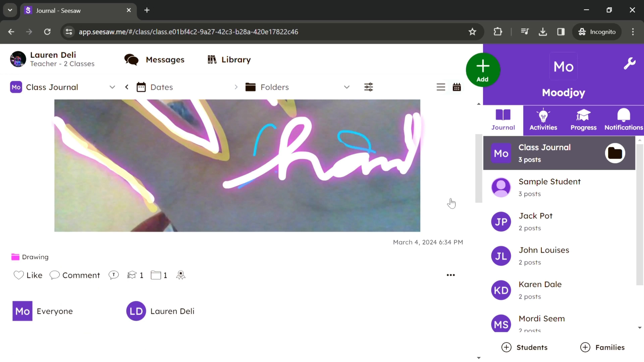Click the green Add button

(x=483, y=70)
